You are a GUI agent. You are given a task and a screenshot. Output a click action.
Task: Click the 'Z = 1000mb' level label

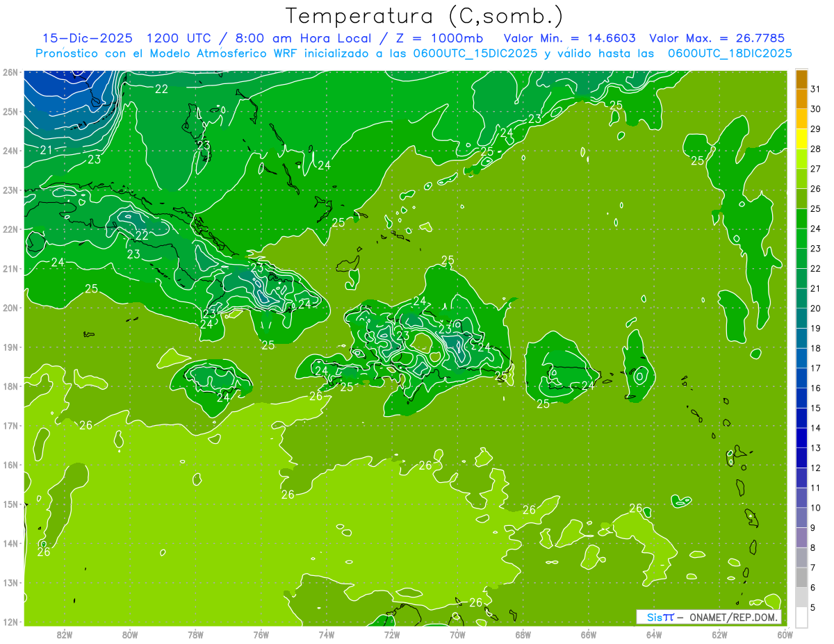point(439,38)
